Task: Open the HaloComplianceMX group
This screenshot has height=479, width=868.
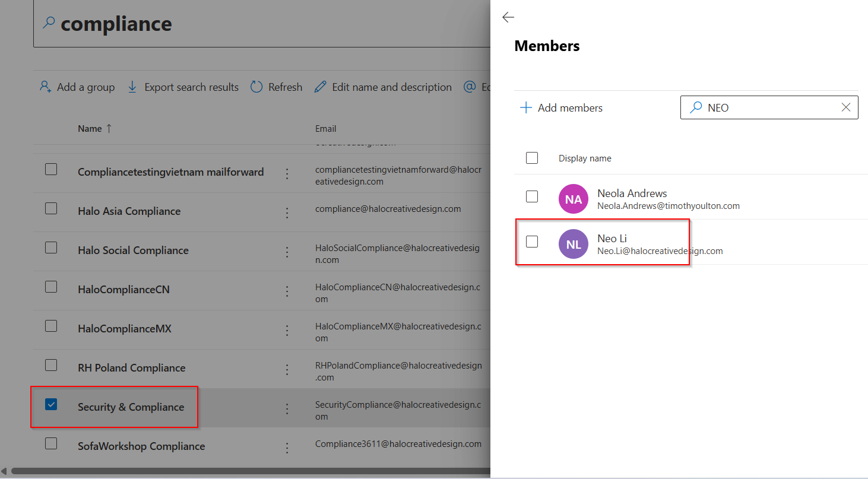Action: [124, 329]
